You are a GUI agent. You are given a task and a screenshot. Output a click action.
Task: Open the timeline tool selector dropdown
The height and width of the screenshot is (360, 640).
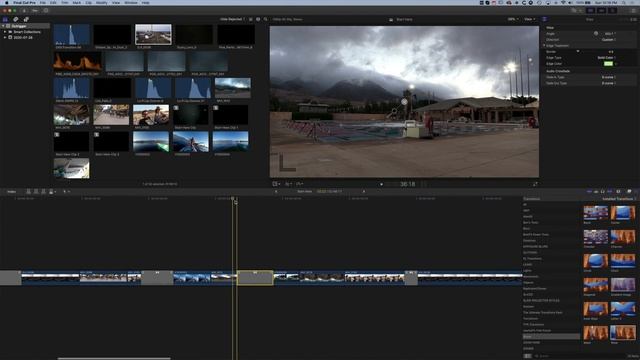(x=66, y=191)
